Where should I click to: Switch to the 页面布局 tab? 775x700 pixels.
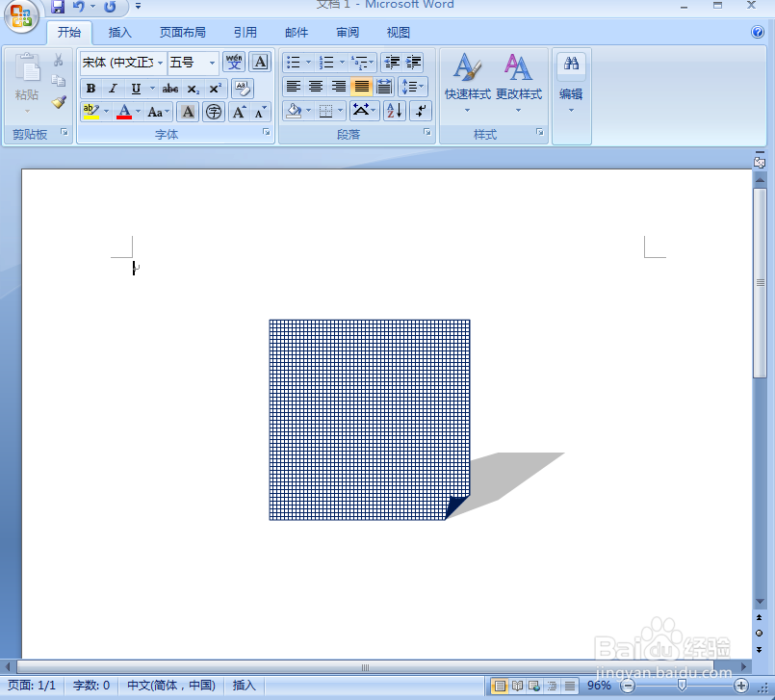182,33
